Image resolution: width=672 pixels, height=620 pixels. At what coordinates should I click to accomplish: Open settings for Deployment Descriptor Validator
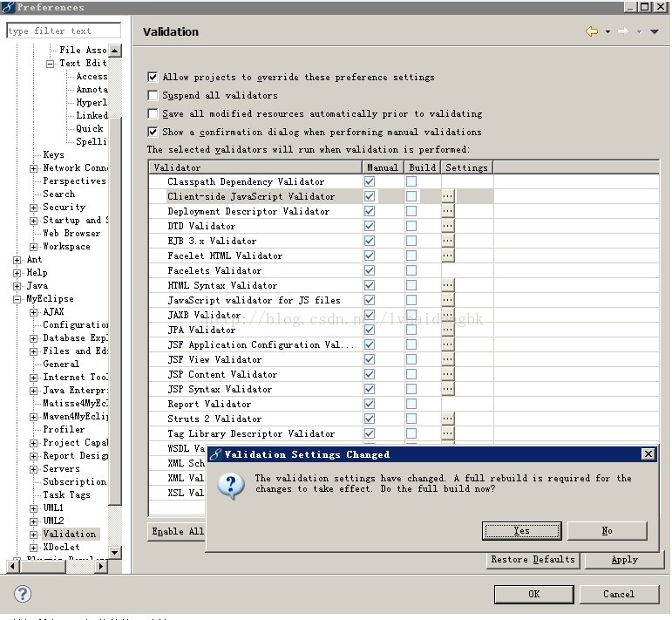point(447,211)
